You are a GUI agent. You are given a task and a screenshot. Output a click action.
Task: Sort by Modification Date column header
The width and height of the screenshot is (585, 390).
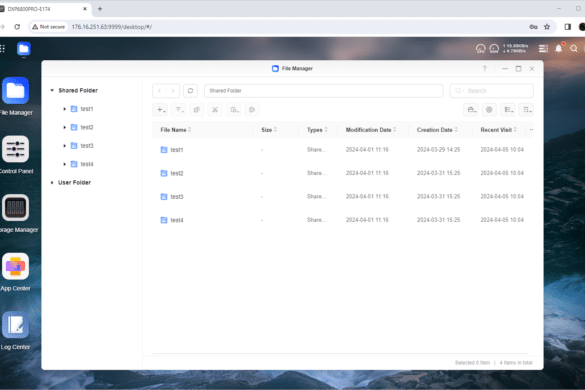pyautogui.click(x=370, y=130)
